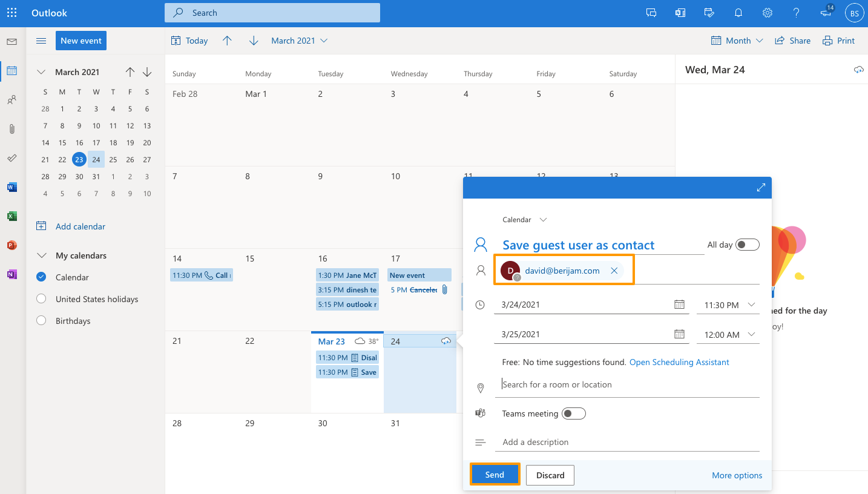Click Share in the calendar toolbar

click(792, 41)
